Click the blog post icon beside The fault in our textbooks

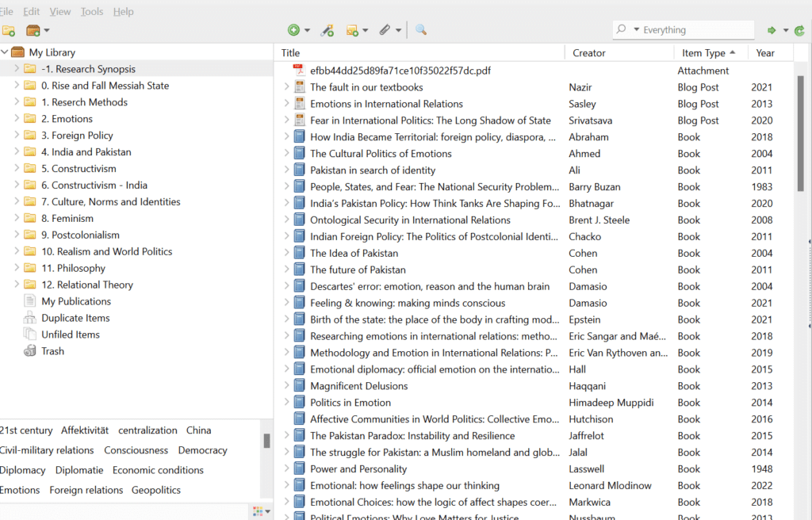tap(299, 87)
